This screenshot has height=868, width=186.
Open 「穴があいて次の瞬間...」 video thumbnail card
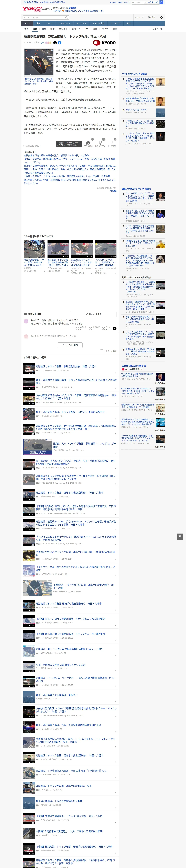point(106,249)
